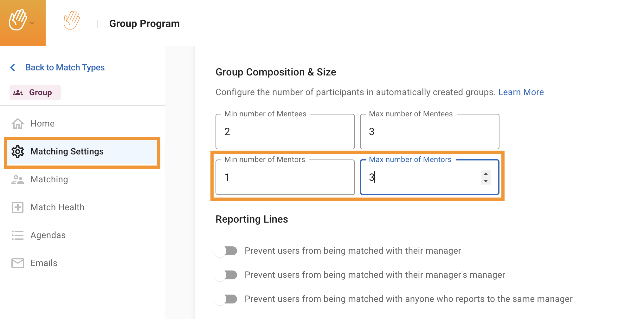Select the Group match type badge
Screen dimensions: 644x319
(x=35, y=93)
